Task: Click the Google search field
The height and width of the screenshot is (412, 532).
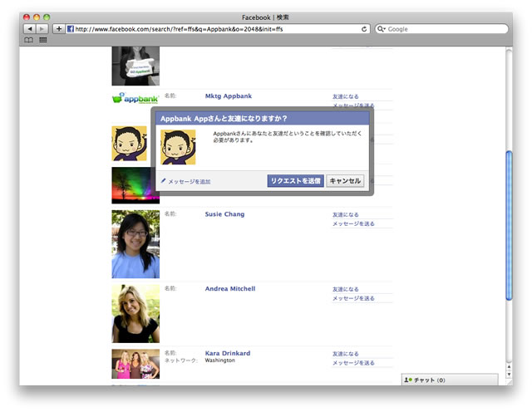Action: (441, 29)
